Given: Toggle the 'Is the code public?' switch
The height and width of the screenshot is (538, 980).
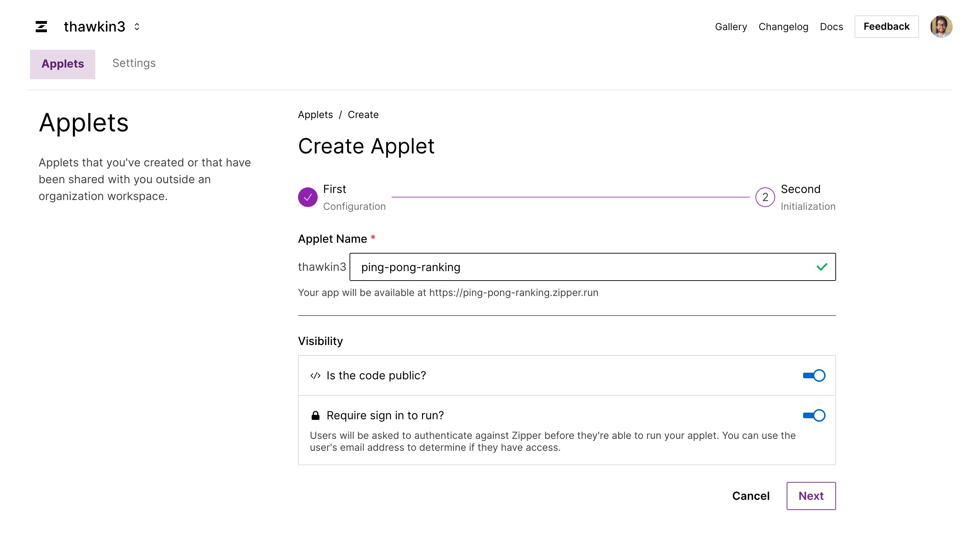Looking at the screenshot, I should click(x=814, y=375).
